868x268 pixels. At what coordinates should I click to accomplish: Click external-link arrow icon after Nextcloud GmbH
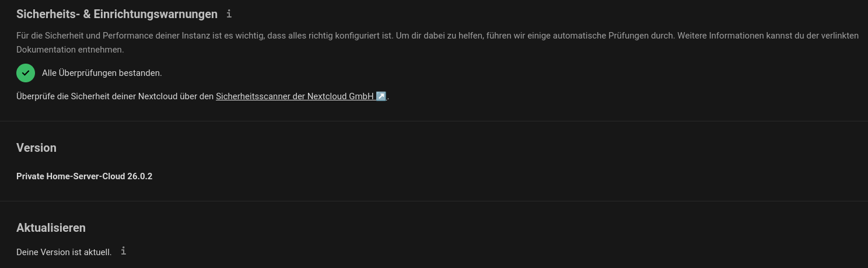(x=381, y=96)
